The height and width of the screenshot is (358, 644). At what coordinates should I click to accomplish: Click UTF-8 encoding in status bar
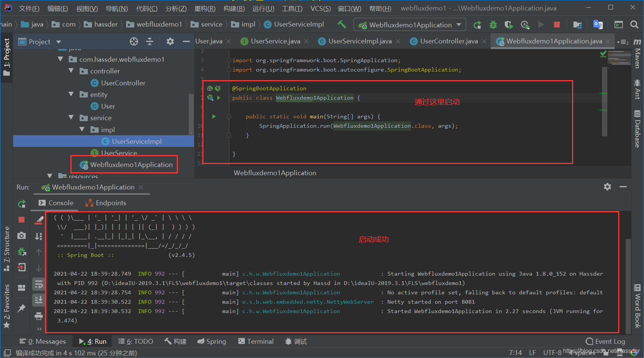coord(552,352)
